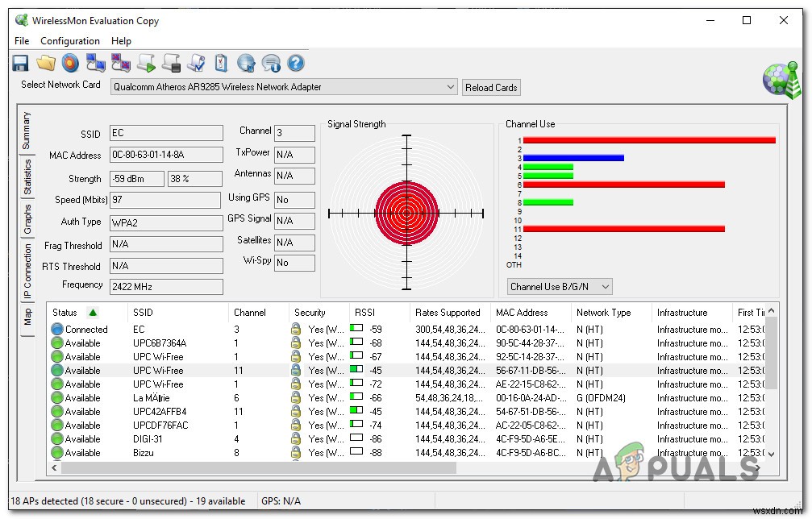Click the yellow open folder icon
Screen dimensions: 812x519
coord(46,62)
